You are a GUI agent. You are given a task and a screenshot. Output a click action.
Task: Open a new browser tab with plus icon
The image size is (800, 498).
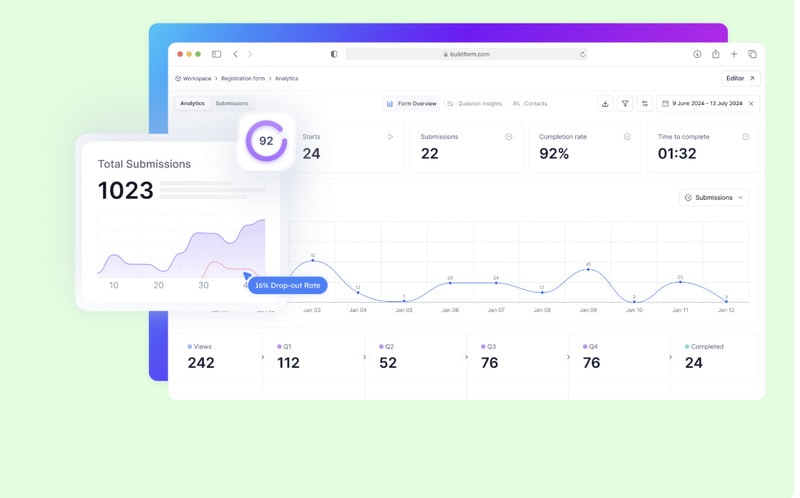coord(734,54)
